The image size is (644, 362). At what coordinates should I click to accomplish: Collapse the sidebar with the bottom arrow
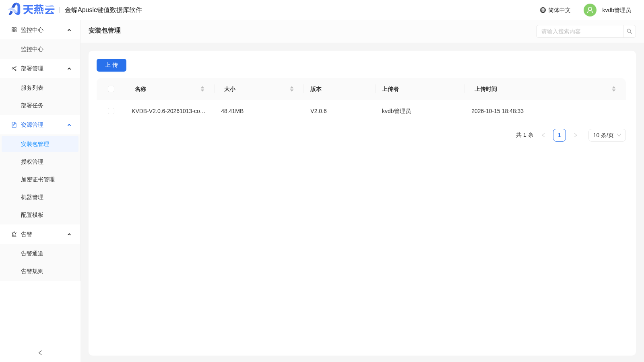(x=40, y=353)
